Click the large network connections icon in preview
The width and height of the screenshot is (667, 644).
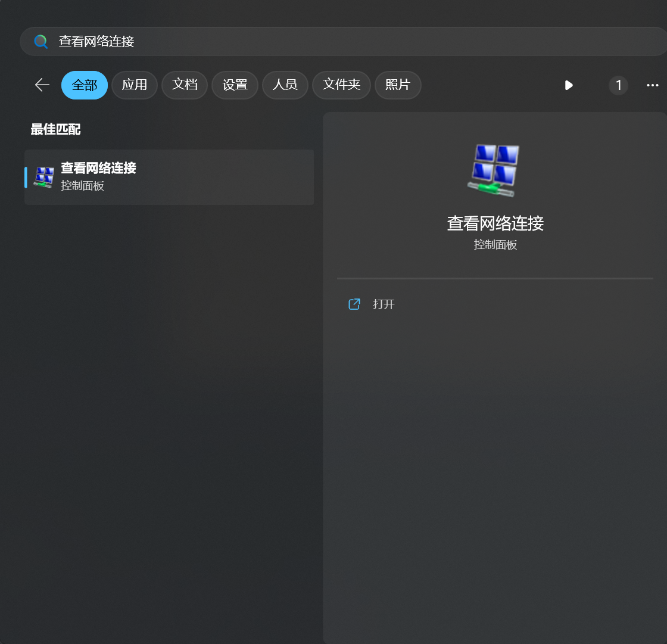click(495, 170)
